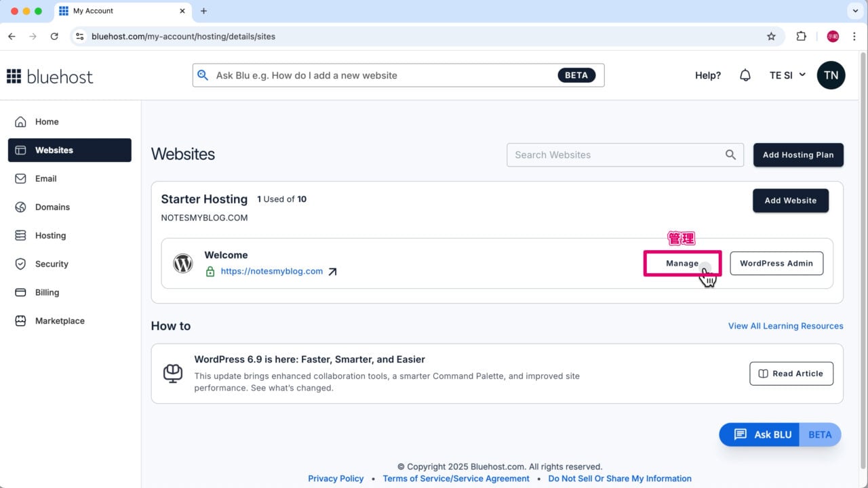Open the Websites section in the sidebar
This screenshot has height=488, width=868.
(54, 150)
